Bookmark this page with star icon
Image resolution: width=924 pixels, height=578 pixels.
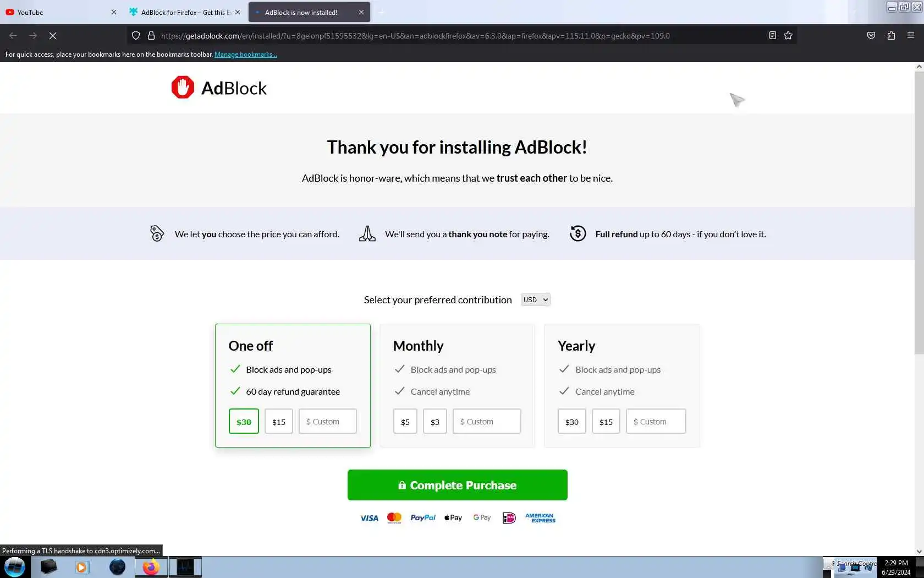coord(788,36)
